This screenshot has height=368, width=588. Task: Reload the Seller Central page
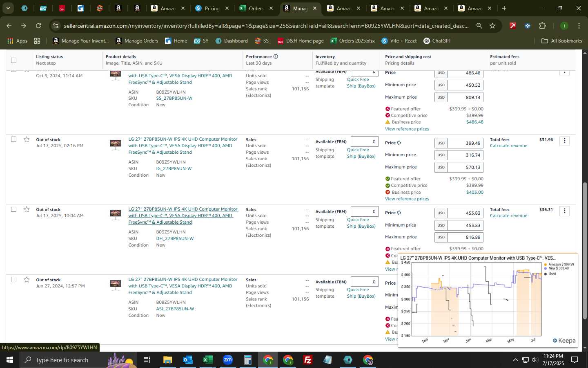(x=38, y=26)
